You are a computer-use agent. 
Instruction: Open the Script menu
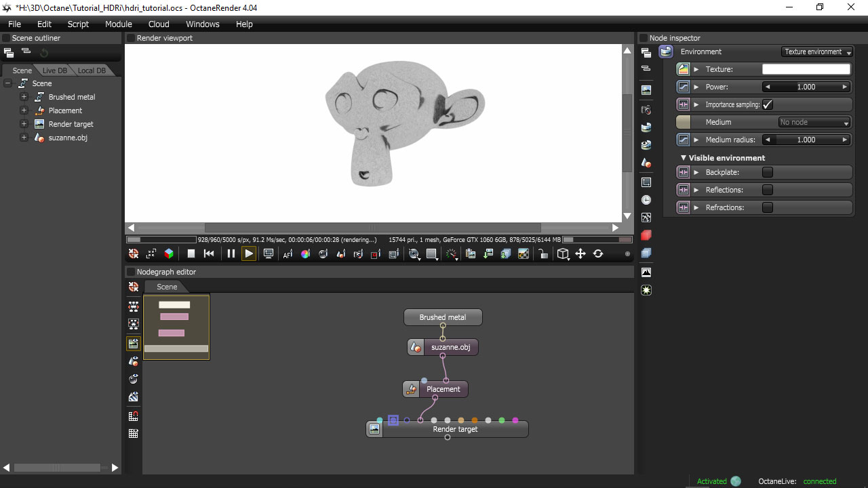pos(78,24)
